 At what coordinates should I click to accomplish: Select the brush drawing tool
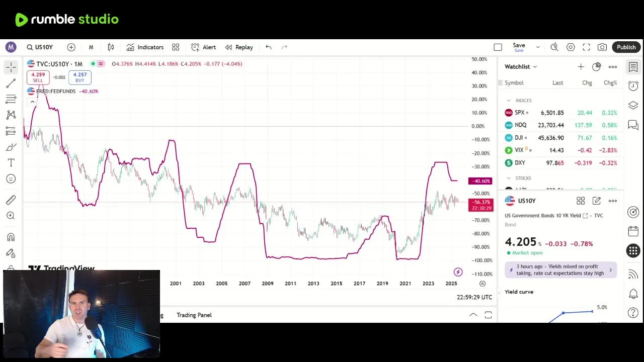11,147
